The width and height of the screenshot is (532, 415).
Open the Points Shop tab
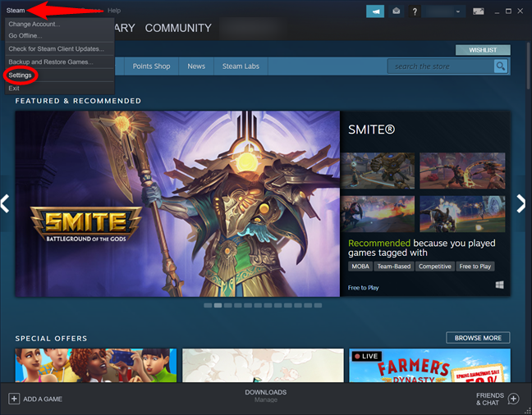click(151, 66)
